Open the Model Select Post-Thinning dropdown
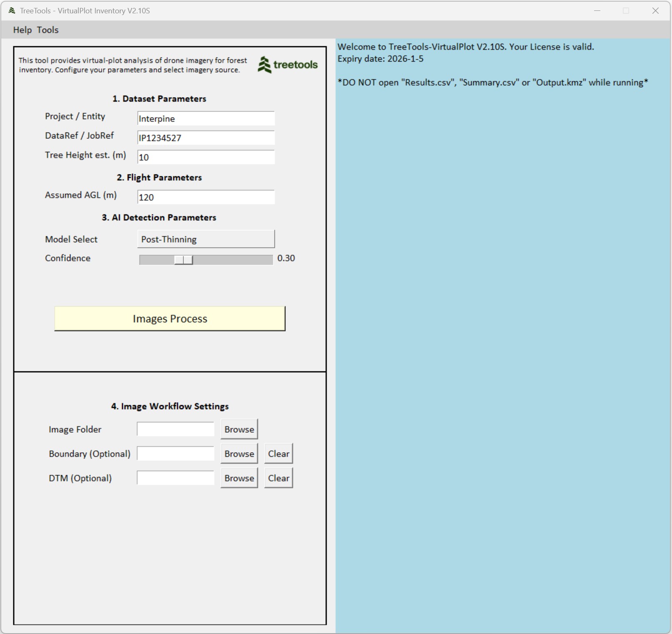The image size is (672, 634). 206,239
